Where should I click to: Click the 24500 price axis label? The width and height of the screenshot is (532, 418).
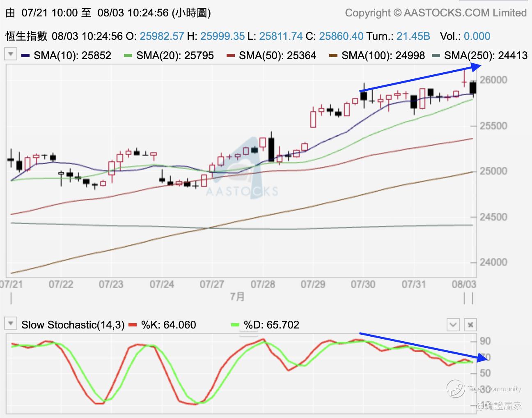[493, 217]
